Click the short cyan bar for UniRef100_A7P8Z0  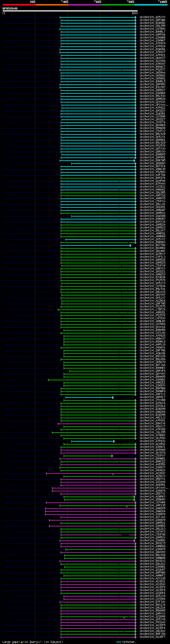93,441
